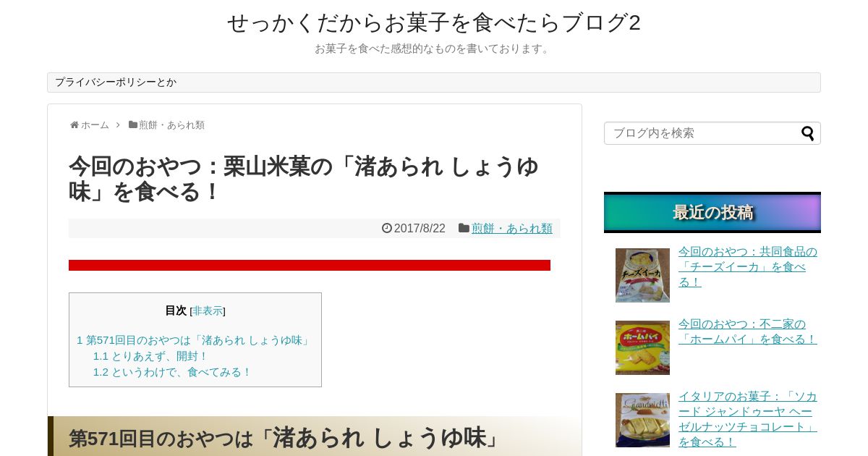Click the home icon in breadcrumb

click(x=74, y=125)
